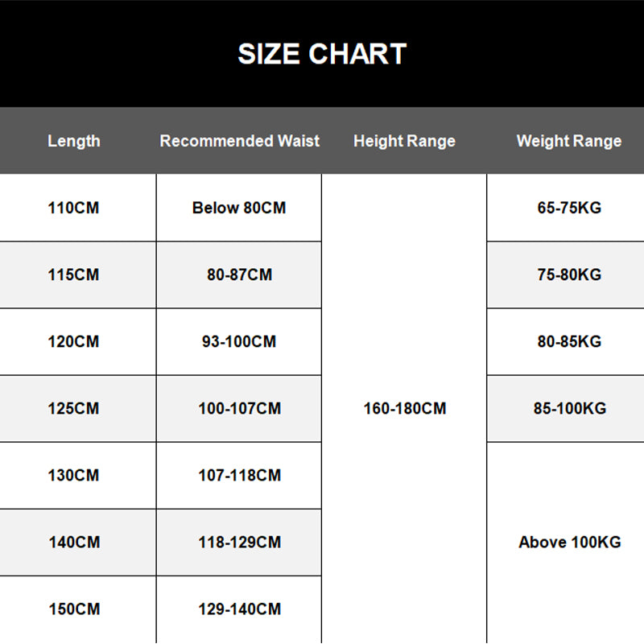Select the 125CM length cell
This screenshot has width=644, height=644.
[74, 408]
